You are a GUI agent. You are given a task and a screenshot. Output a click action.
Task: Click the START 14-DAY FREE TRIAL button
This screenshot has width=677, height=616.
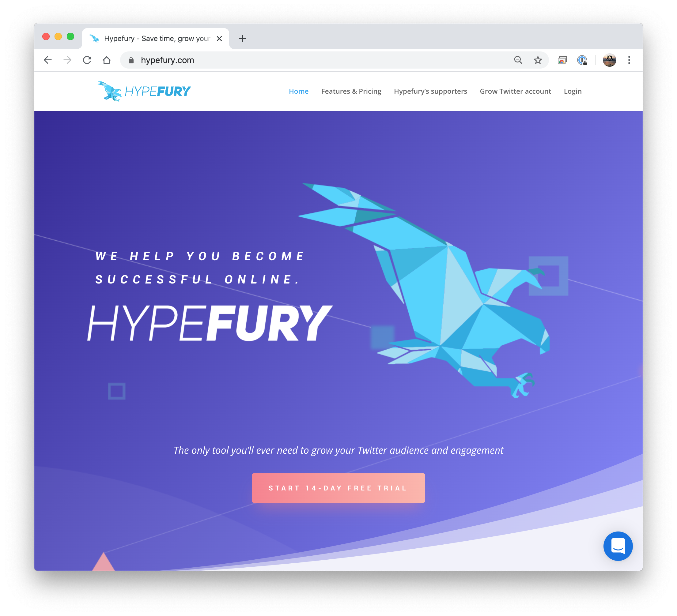(338, 487)
